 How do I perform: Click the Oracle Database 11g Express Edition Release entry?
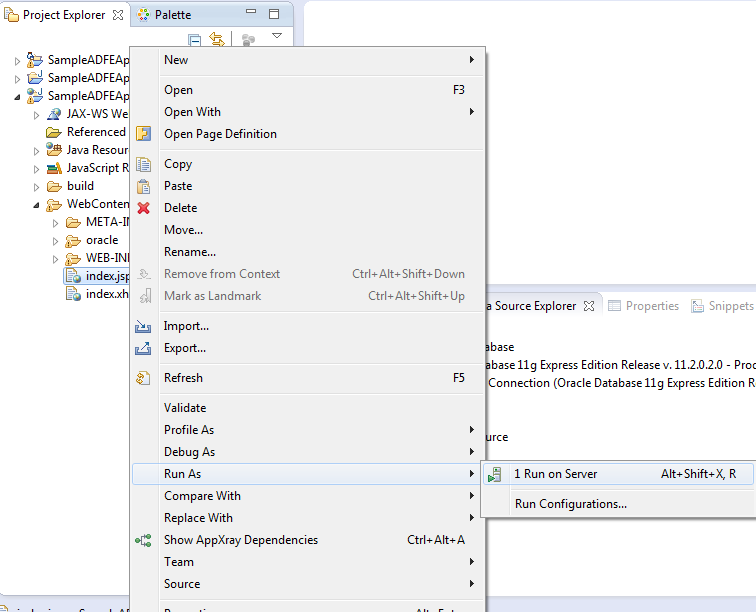(620, 365)
